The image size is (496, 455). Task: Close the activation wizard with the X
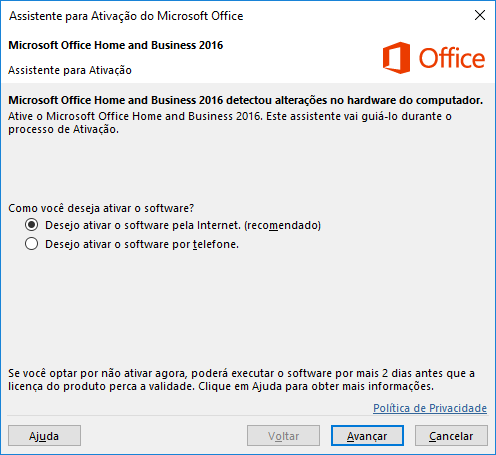pos(480,15)
